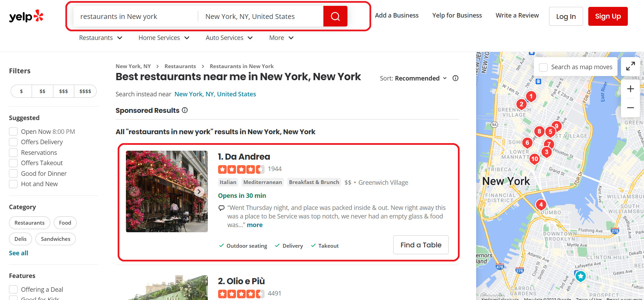Click See all categories
Screen dimensions: 644x300
(x=19, y=253)
